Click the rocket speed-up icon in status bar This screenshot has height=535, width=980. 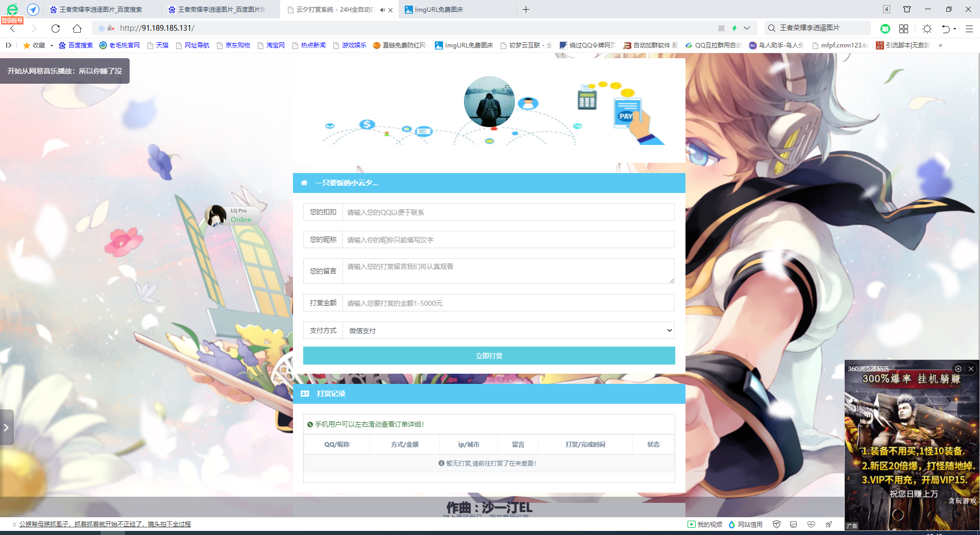(x=829, y=524)
